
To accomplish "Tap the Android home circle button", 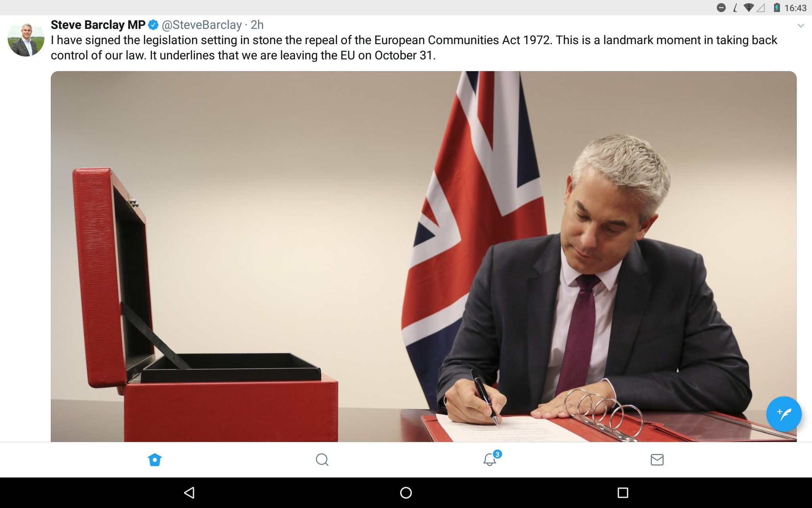I will 406,493.
